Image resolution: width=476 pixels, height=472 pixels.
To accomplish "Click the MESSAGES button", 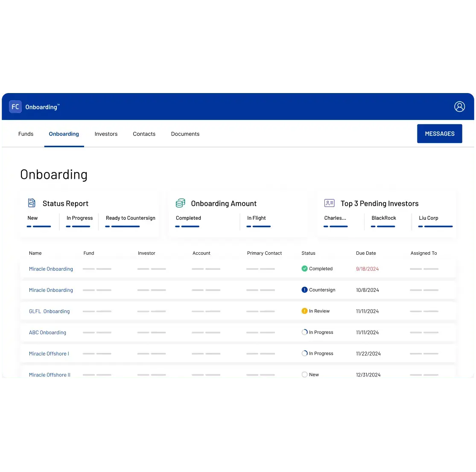I will (x=440, y=134).
